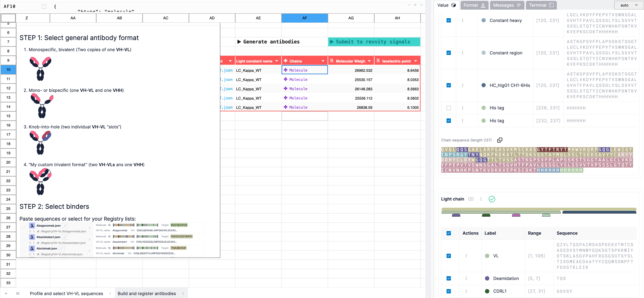Open the Light chain three-dot menu
Screen dimensions: 644x298
coord(481,199)
